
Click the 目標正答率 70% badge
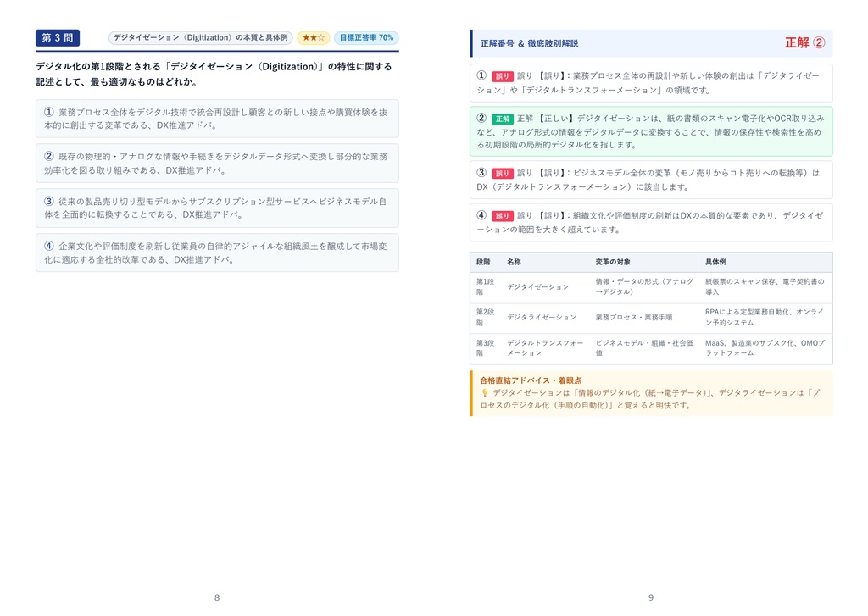coord(366,37)
